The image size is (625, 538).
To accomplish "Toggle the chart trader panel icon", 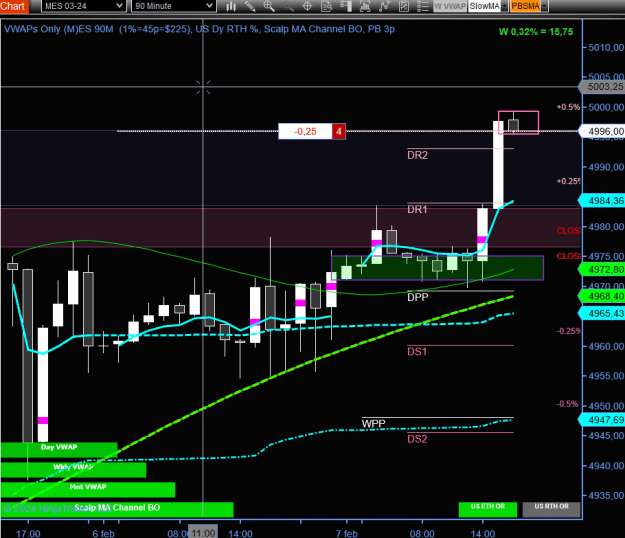I will tap(346, 6).
